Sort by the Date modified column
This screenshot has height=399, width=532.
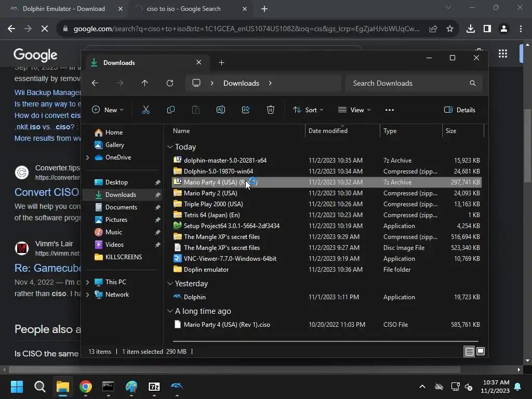(328, 131)
